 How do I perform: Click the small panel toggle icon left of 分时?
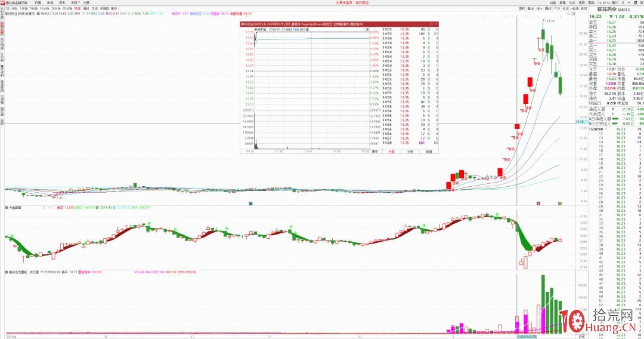[7, 8]
